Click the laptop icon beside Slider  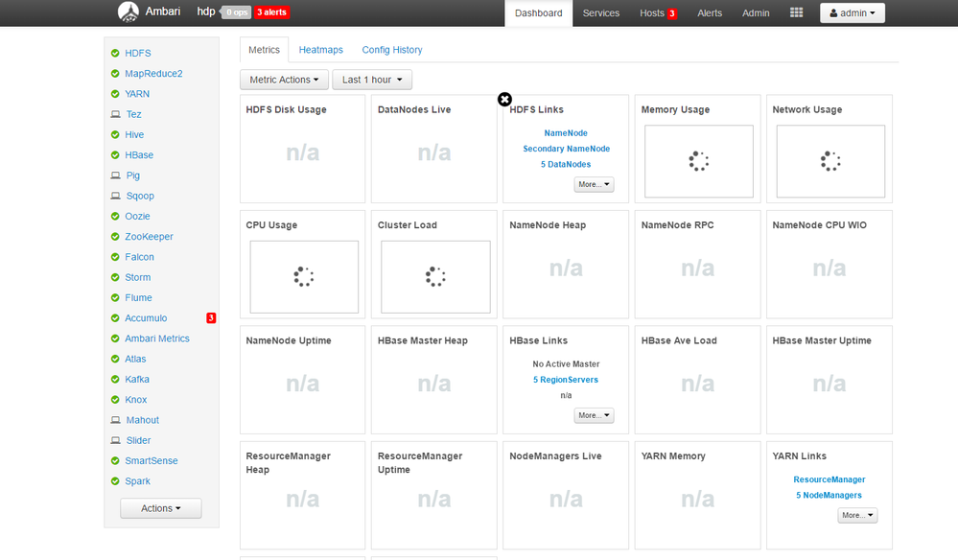pyautogui.click(x=115, y=440)
